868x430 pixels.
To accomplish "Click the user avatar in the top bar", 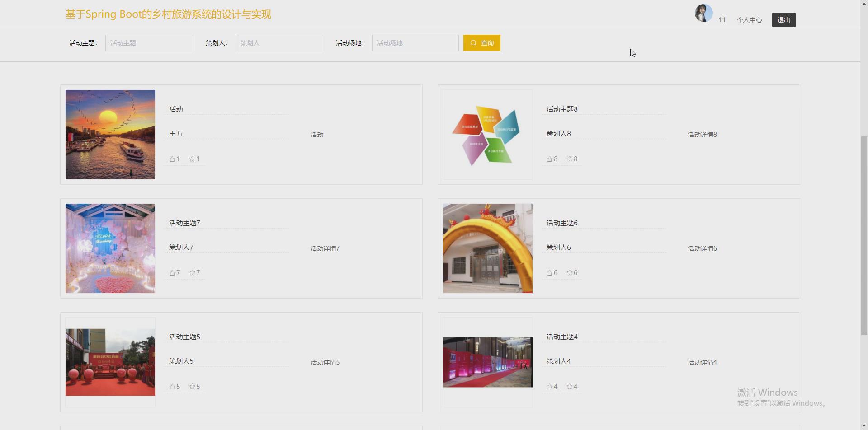I will point(703,13).
